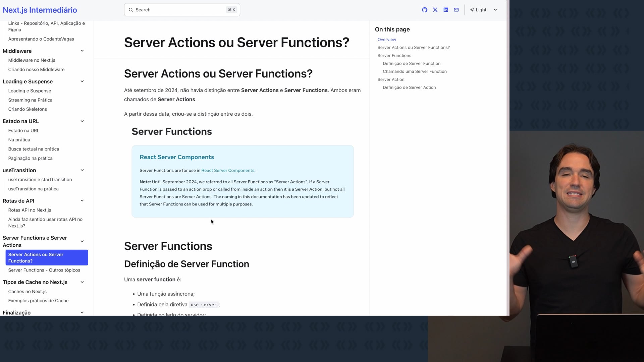Open Loading e Suspense sub-page
This screenshot has width=644, height=362.
[x=30, y=91]
